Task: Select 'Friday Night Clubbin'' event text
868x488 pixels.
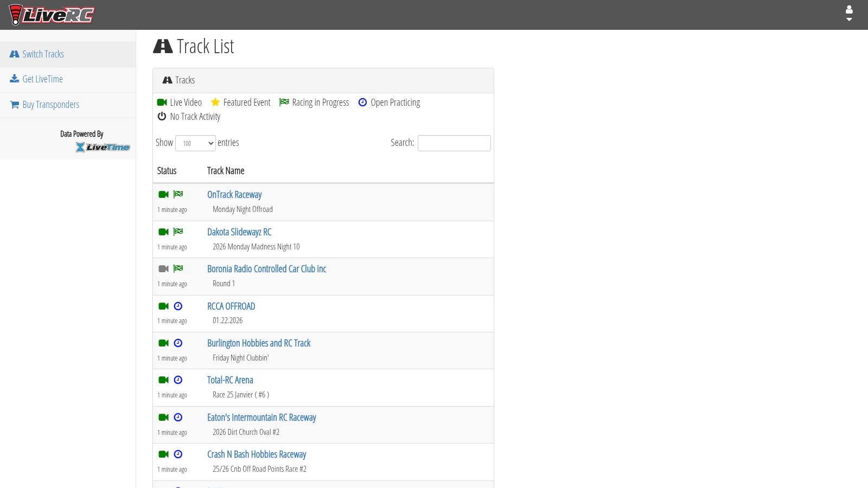Action: [x=241, y=358]
